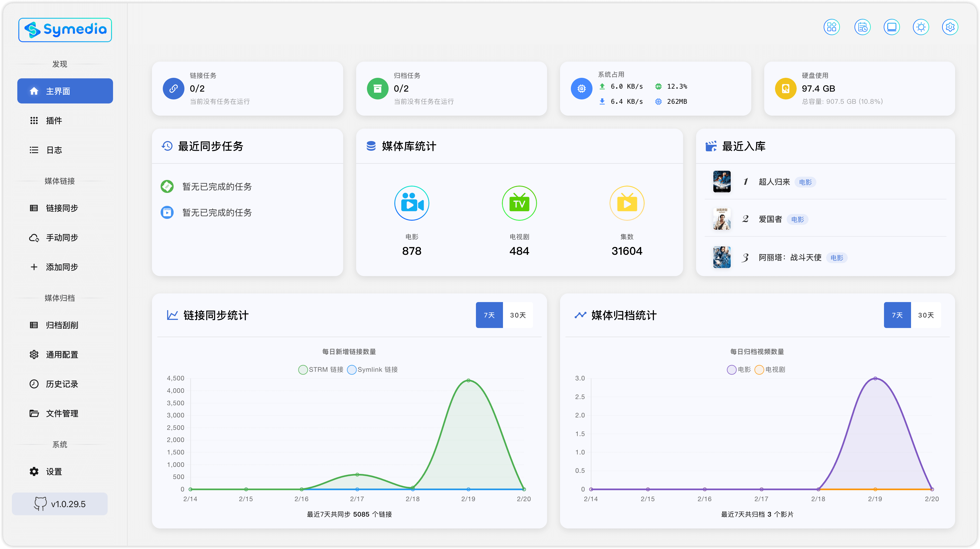Click the 电影 tag next to 爱国者
The image size is (980, 549).
pos(797,219)
